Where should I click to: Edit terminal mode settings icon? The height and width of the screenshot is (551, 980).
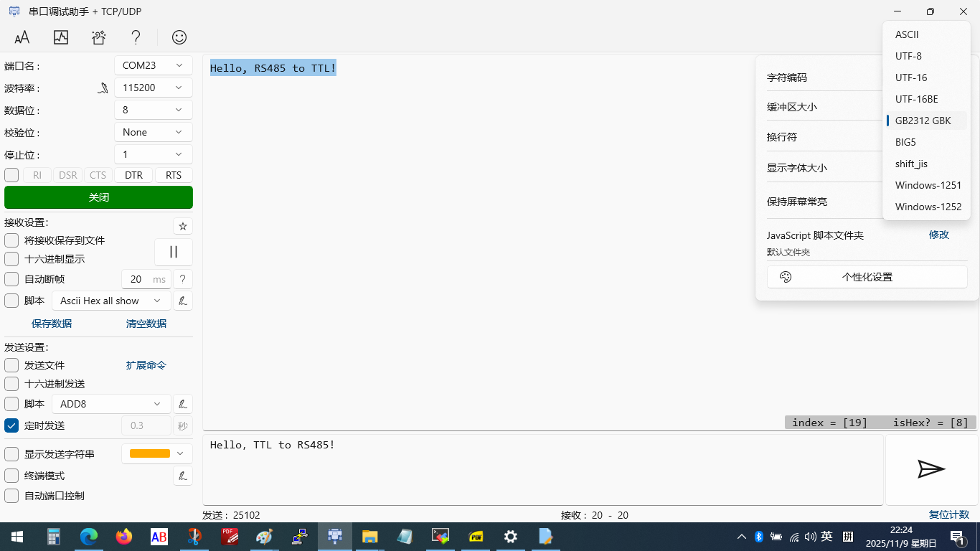(x=183, y=476)
